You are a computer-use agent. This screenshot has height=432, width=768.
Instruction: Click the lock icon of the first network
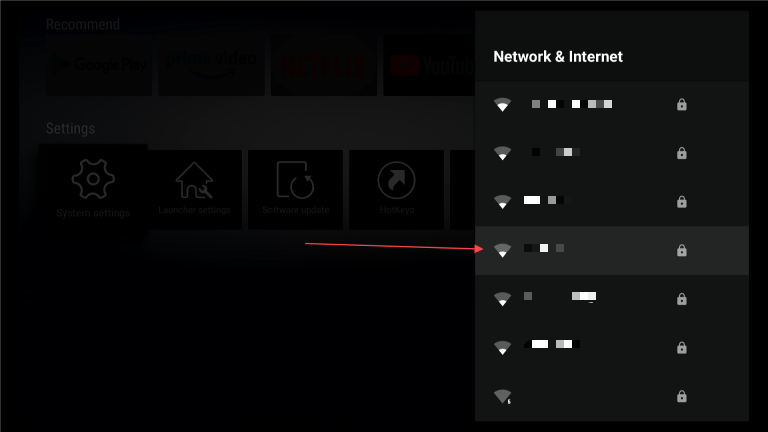point(681,104)
